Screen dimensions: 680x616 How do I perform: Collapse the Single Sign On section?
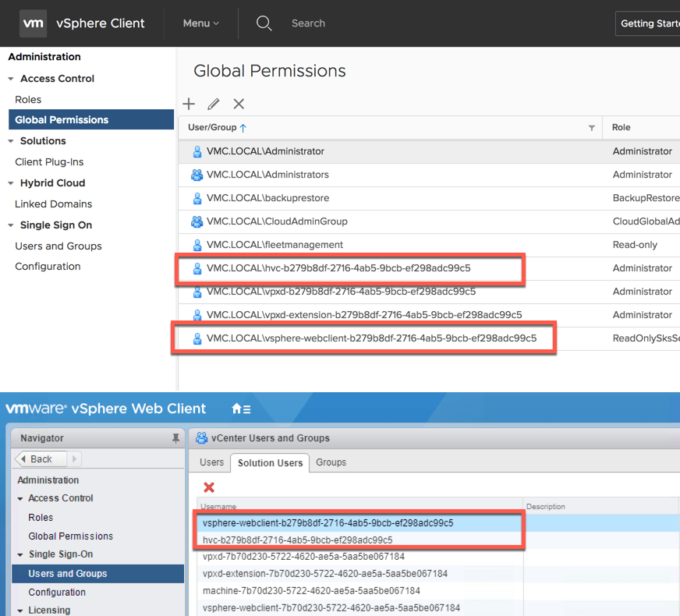click(x=11, y=225)
